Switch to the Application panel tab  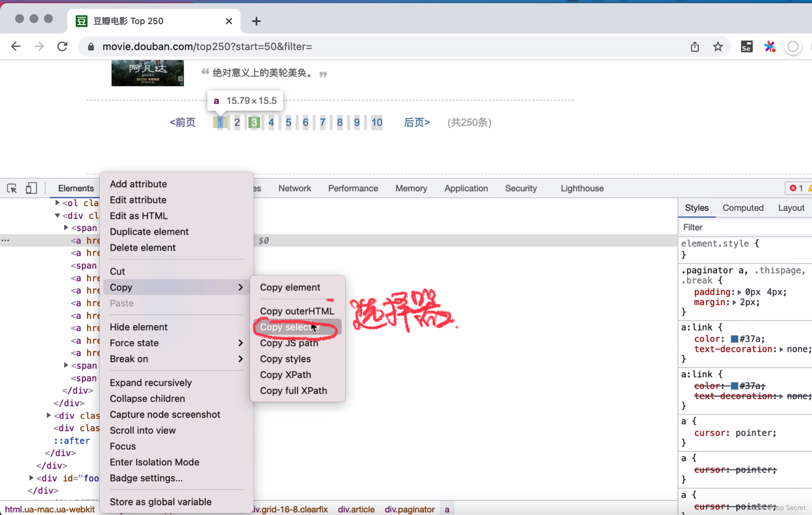pos(466,188)
